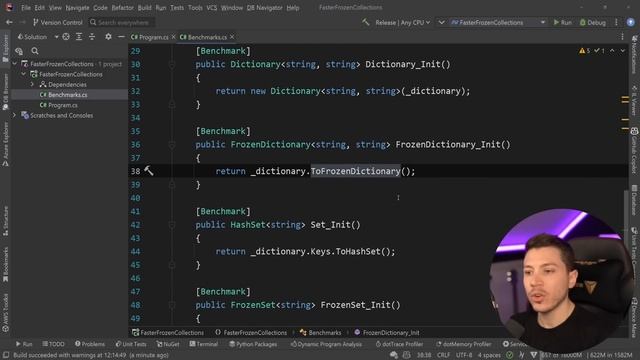Collapse the FasterFrozenCollections solution node
The image size is (640, 360).
point(15,64)
